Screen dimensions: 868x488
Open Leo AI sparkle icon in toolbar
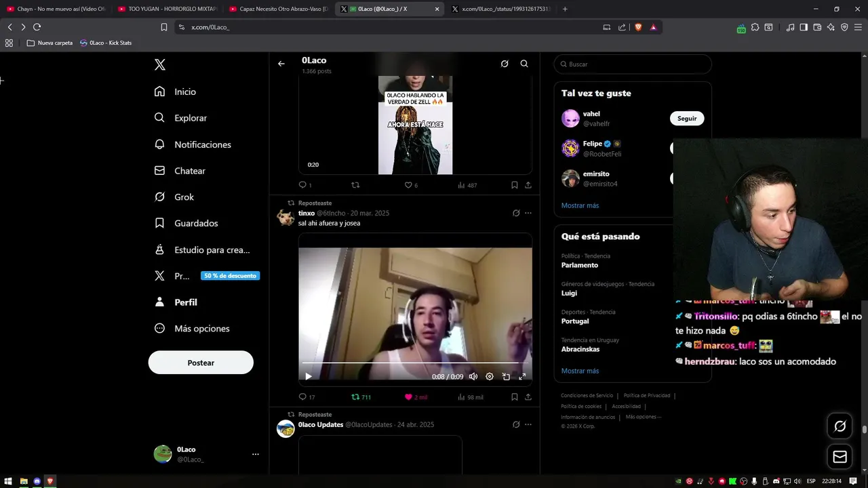click(831, 27)
